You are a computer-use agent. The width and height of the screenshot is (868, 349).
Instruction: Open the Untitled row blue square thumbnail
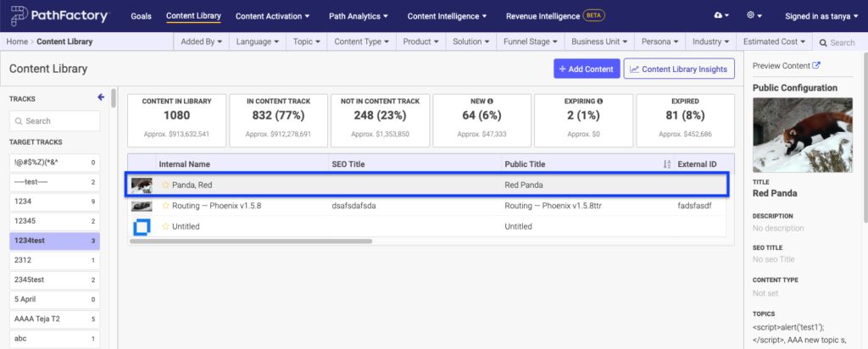[x=142, y=227]
